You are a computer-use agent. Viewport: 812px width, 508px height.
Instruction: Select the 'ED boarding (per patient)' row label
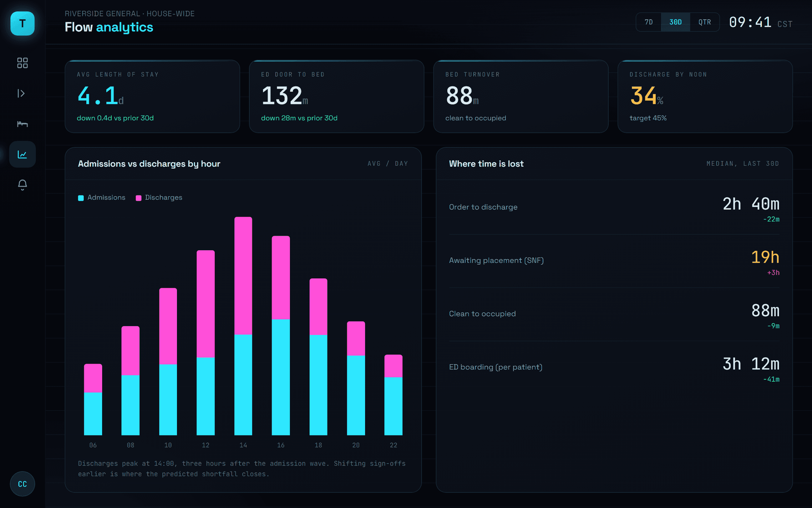pyautogui.click(x=496, y=367)
